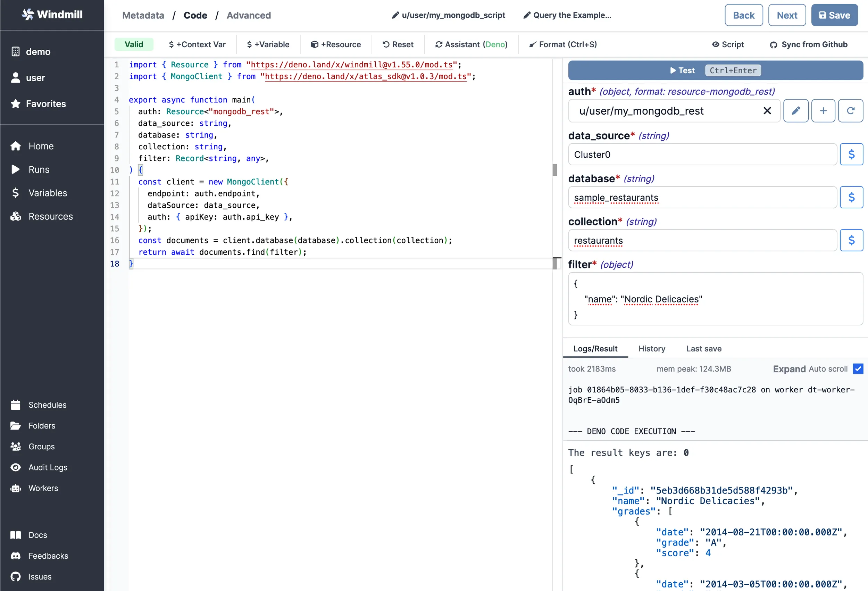
Task: Toggle the Auto scroll checkbox
Action: pyautogui.click(x=858, y=369)
